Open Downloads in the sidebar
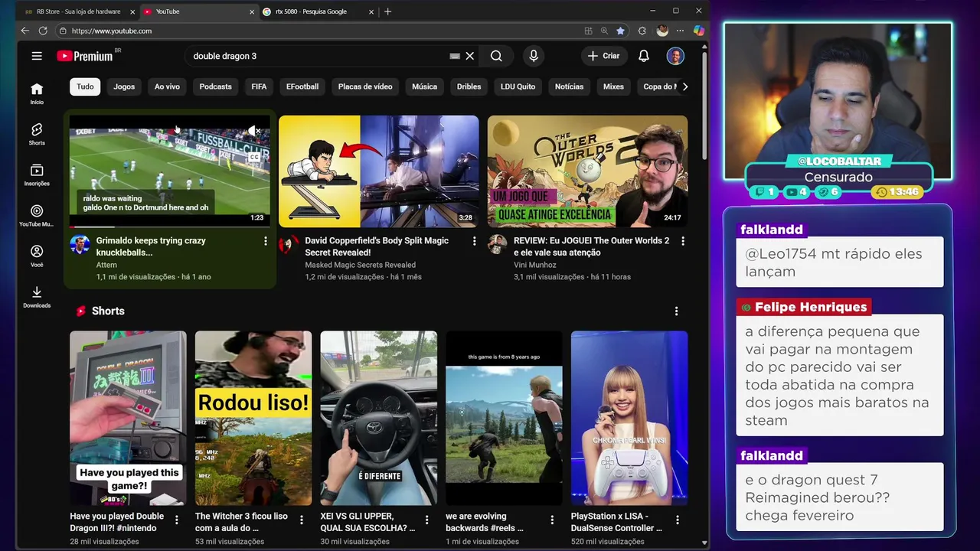This screenshot has height=551, width=980. [37, 296]
